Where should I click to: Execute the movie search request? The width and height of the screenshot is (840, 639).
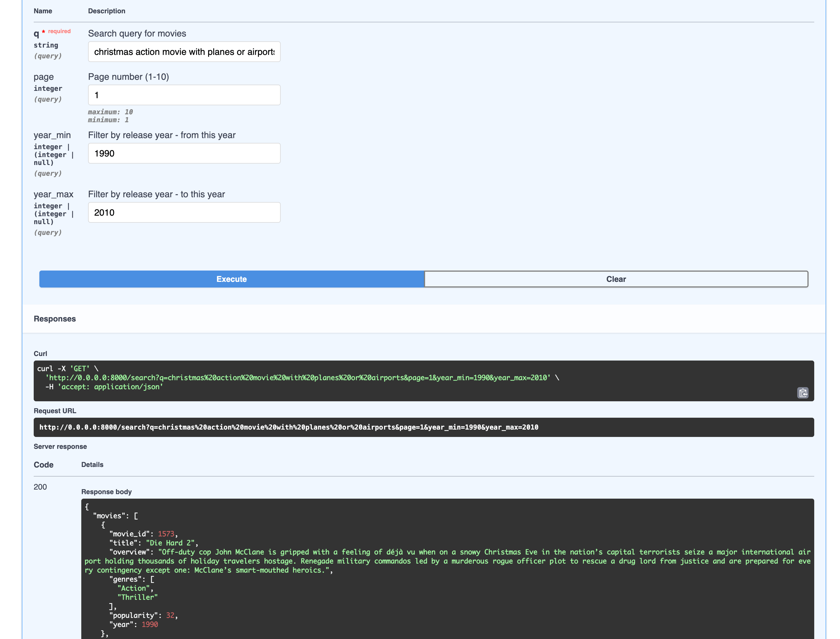(231, 279)
